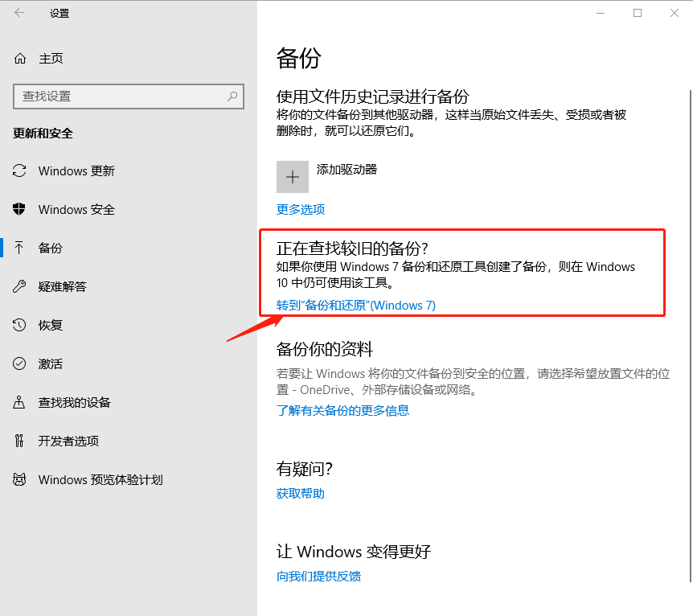Click the 查找我的设备 person icon

19,402
